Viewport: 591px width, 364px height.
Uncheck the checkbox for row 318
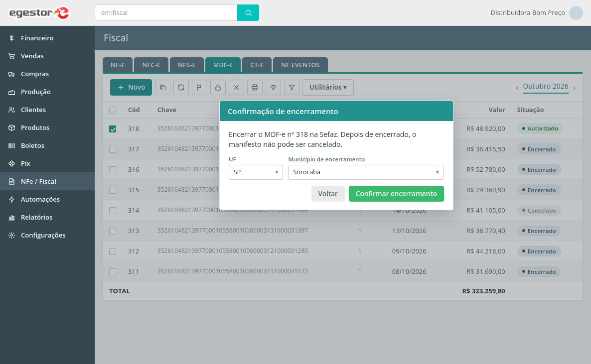click(113, 129)
